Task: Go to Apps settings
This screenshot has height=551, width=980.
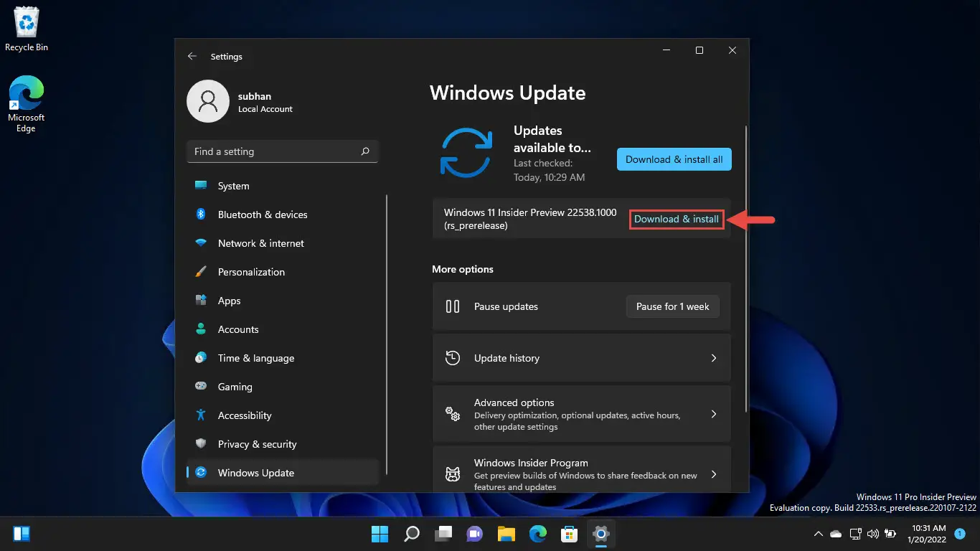Action: (x=283, y=301)
